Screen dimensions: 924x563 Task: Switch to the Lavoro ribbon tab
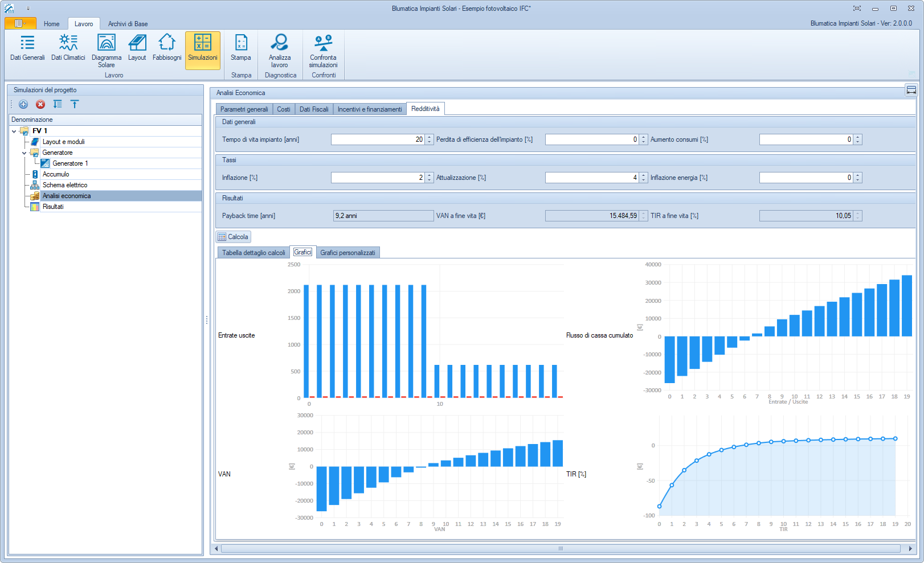coord(84,24)
